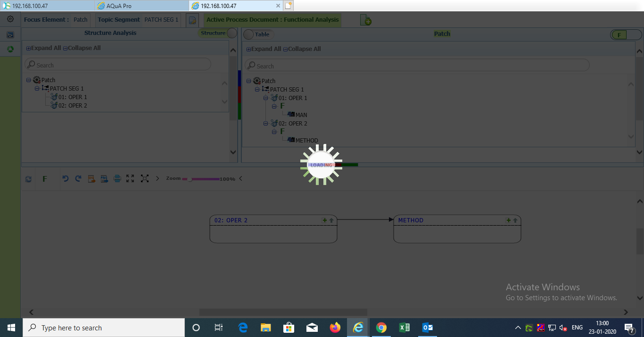Click the refresh icon in diagram toolbar
The height and width of the screenshot is (337, 644).
click(28, 179)
